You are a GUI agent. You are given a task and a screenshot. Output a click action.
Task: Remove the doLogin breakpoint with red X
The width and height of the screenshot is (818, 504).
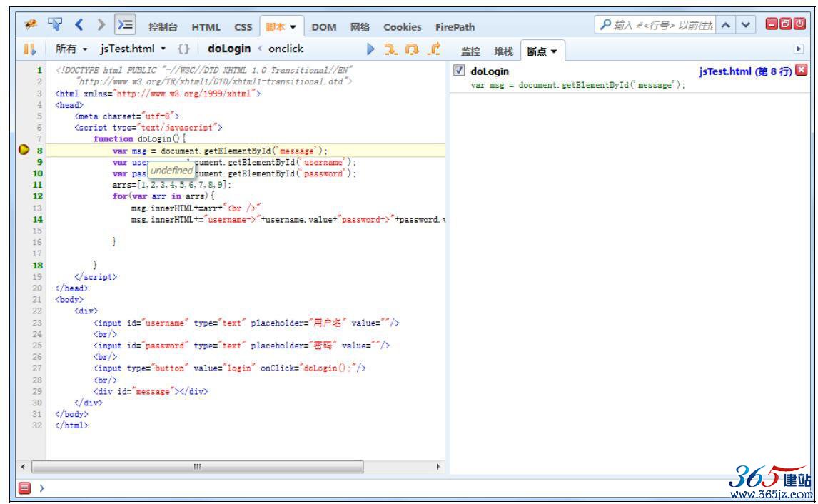[802, 70]
